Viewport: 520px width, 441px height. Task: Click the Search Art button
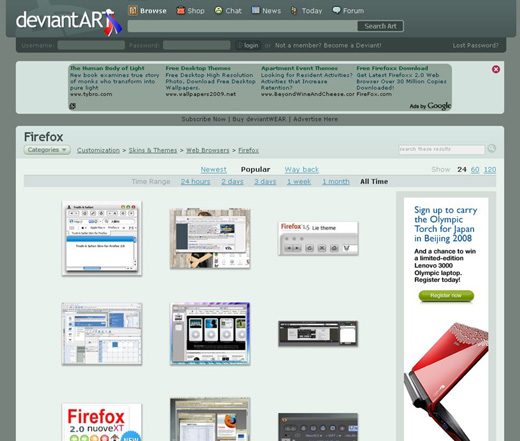click(380, 26)
